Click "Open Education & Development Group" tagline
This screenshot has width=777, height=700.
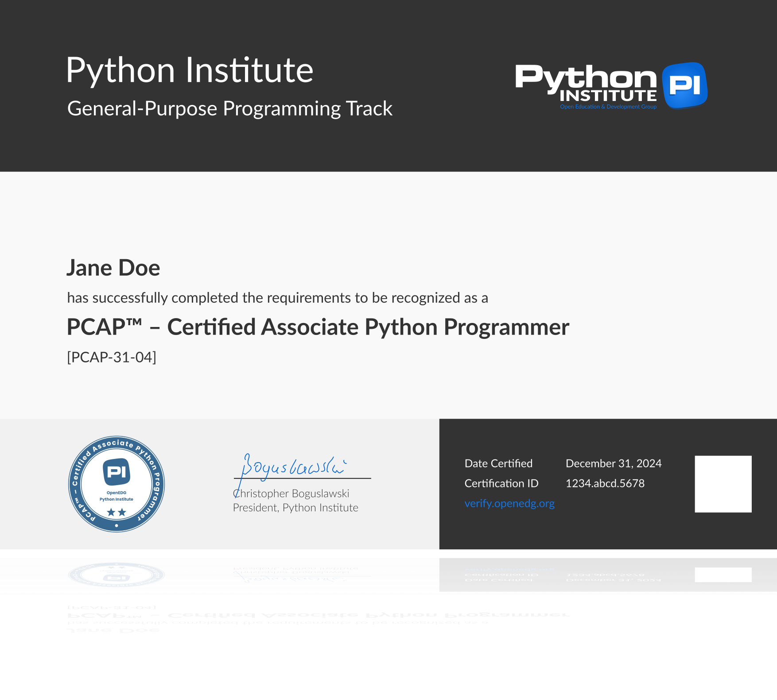coord(608,107)
